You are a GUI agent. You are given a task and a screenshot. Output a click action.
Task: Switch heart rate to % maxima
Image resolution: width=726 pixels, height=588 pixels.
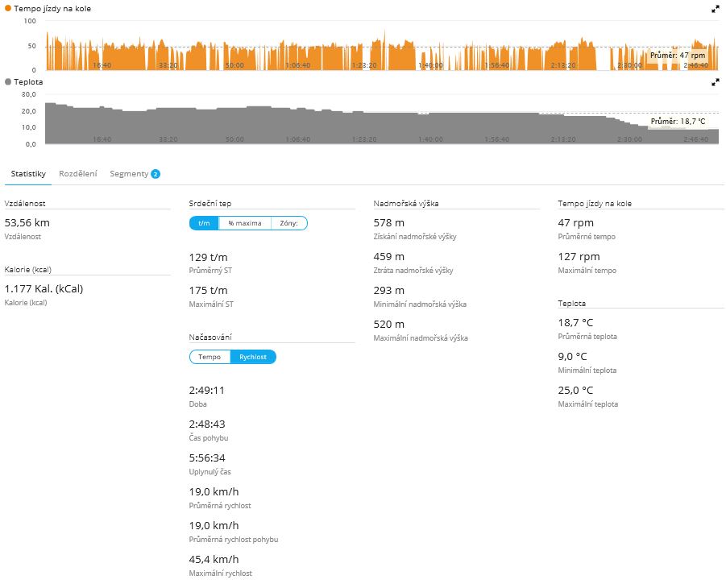[244, 223]
